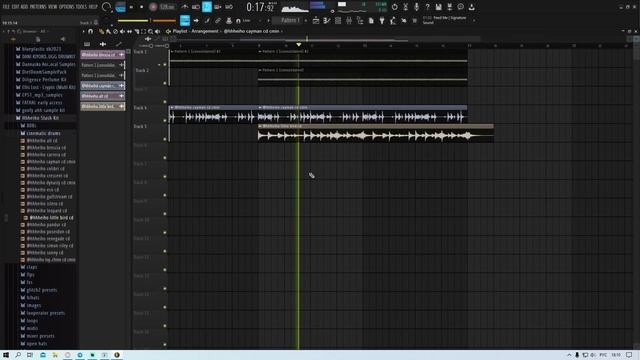Select the 'little bird' clip in picker

click(102, 107)
